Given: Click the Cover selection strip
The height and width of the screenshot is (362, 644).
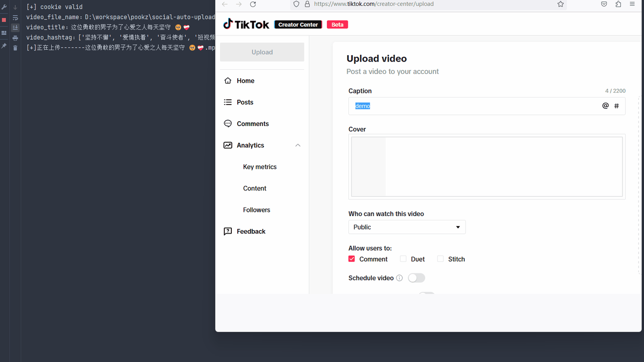Looking at the screenshot, I should pyautogui.click(x=487, y=166).
